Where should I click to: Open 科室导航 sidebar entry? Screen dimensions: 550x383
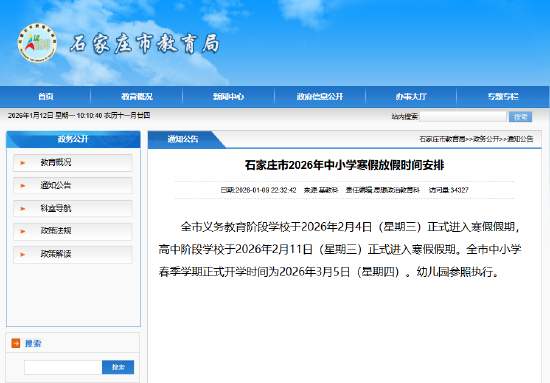(x=73, y=209)
